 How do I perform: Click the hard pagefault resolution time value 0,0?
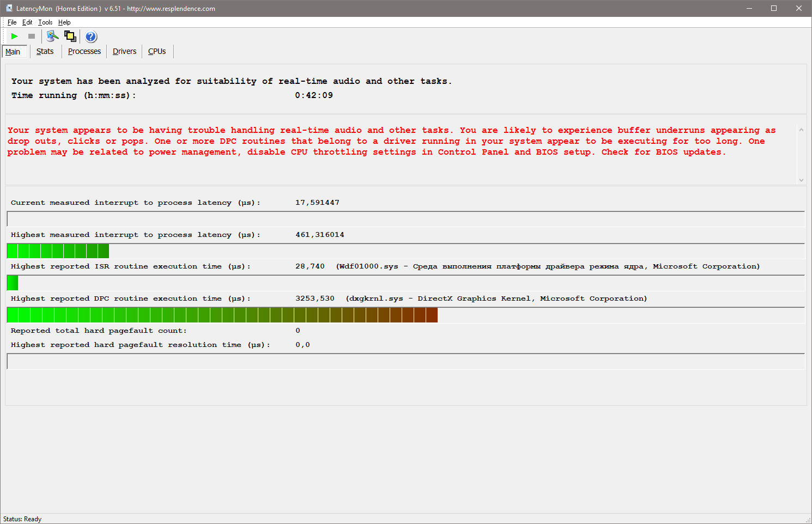click(302, 345)
